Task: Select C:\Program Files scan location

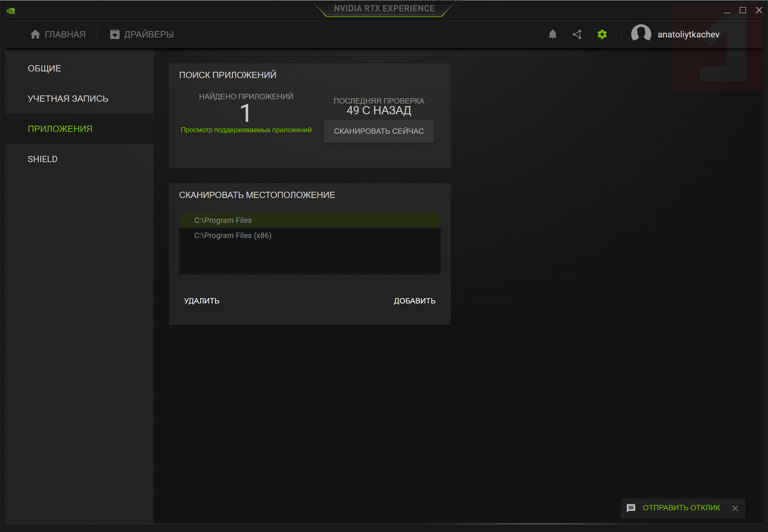Action: 310,220
